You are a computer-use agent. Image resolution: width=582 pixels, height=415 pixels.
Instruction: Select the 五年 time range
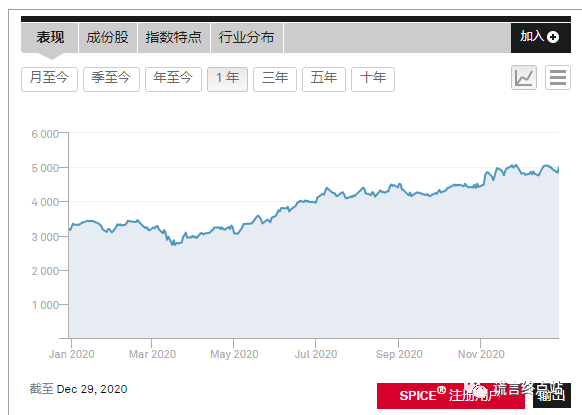[324, 79]
